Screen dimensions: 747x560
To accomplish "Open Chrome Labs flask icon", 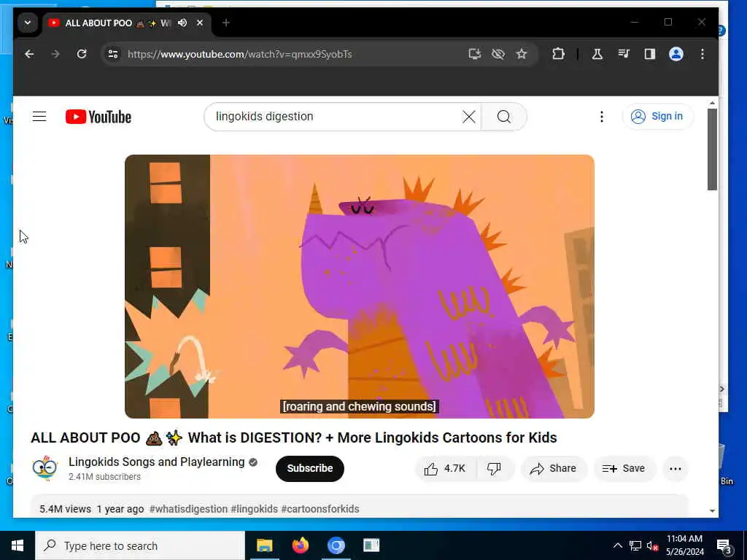I will coord(597,54).
